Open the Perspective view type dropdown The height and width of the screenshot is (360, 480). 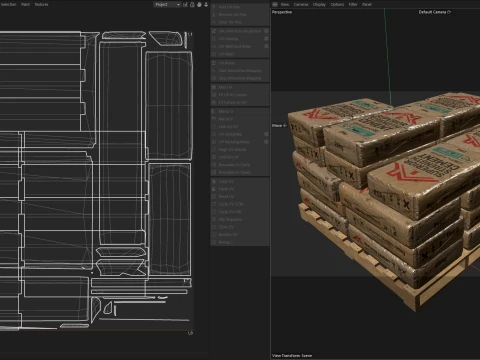[x=282, y=12]
